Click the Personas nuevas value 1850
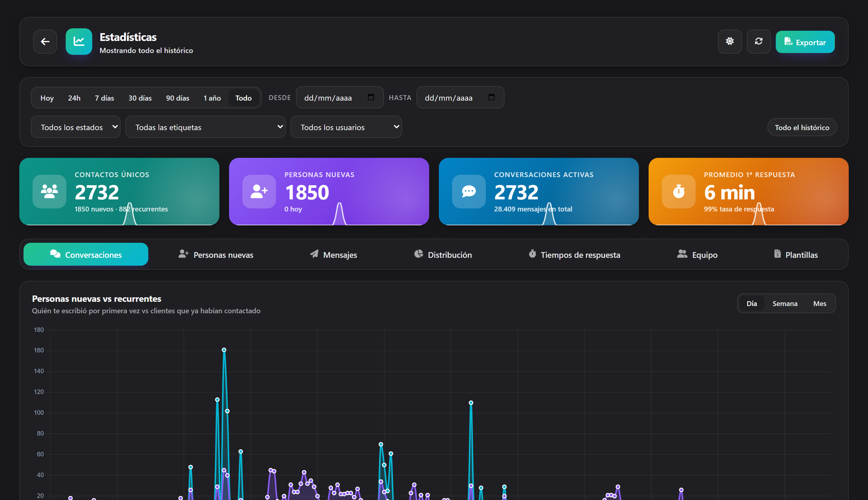The image size is (868, 500). pyautogui.click(x=307, y=192)
